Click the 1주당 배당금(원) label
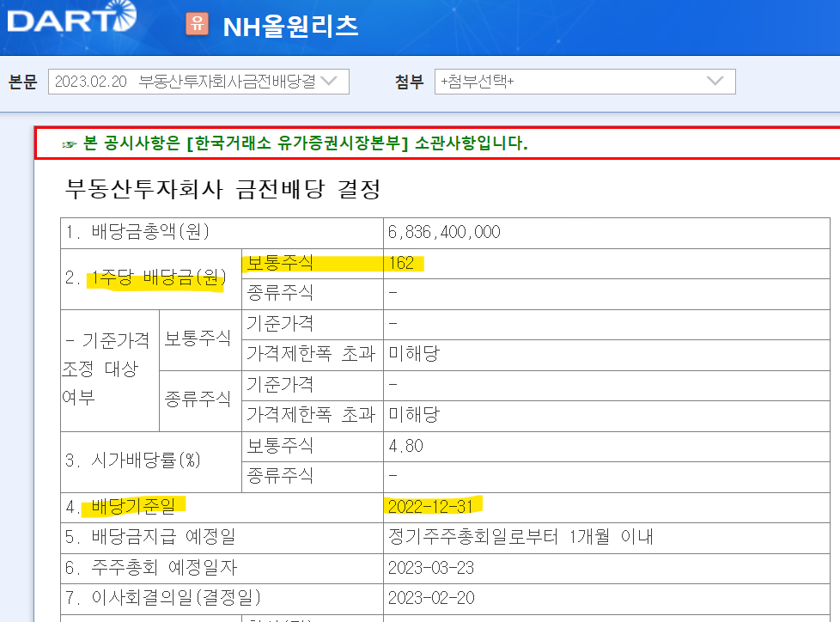Viewport: 840px width, 622px height. (159, 277)
